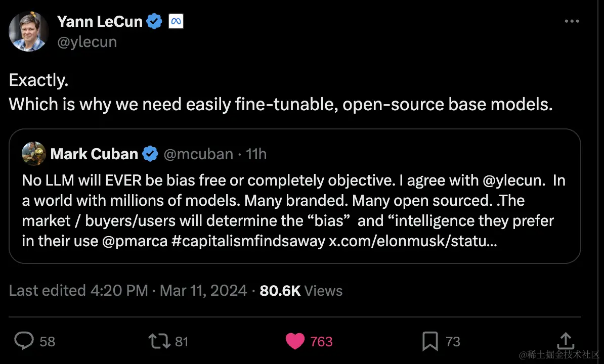Screen dimensions: 604x364
Task: Click Mark Cuban's small avatar
Action: point(34,154)
